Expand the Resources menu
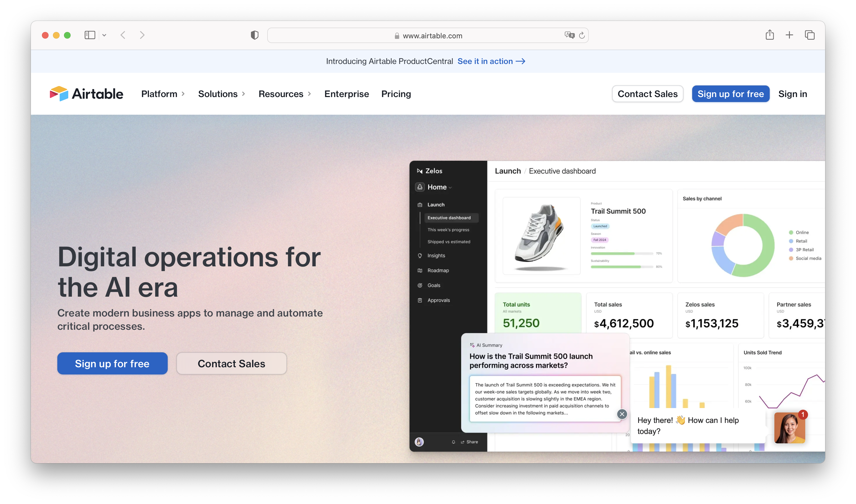 pos(285,94)
